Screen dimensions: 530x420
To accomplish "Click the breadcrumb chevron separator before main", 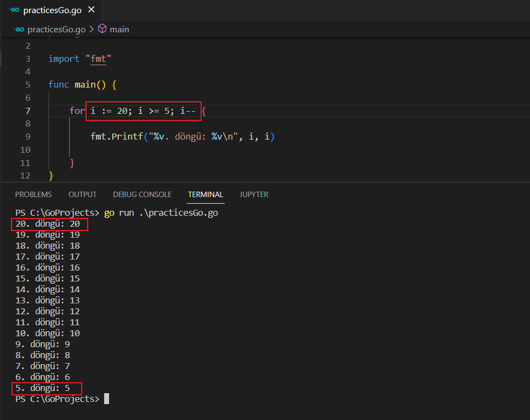I will click(x=92, y=29).
